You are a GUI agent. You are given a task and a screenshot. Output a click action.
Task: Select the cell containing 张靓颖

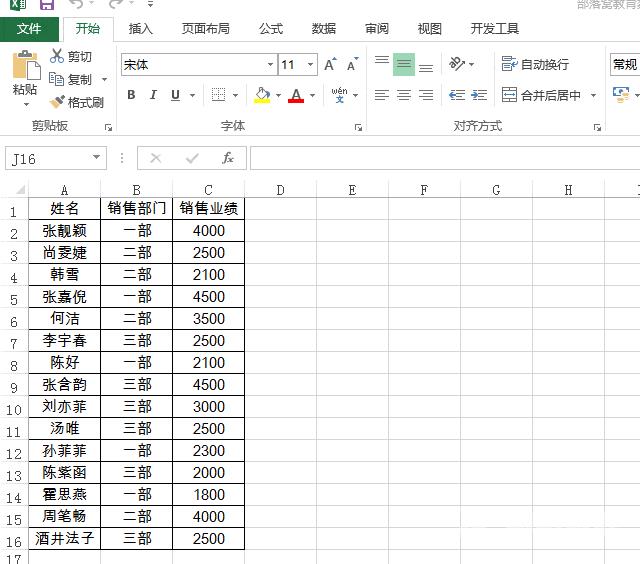[65, 231]
